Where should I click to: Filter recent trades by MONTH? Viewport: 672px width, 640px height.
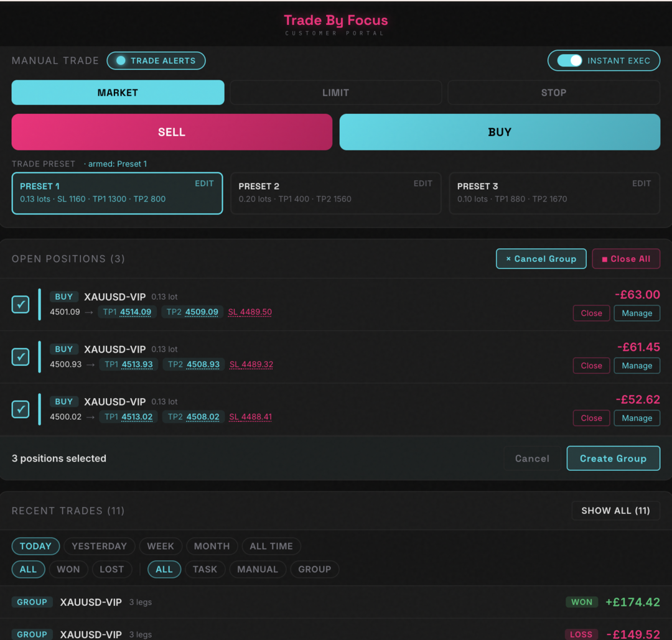(x=212, y=546)
